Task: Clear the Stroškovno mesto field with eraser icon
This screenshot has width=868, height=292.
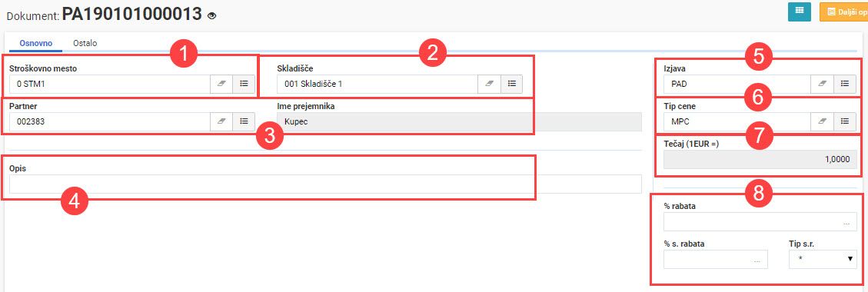Action: tap(221, 84)
